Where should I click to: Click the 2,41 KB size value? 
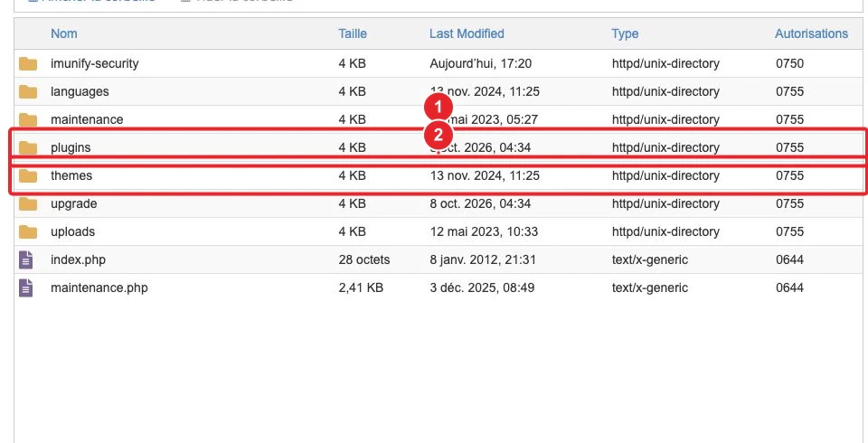point(361,287)
